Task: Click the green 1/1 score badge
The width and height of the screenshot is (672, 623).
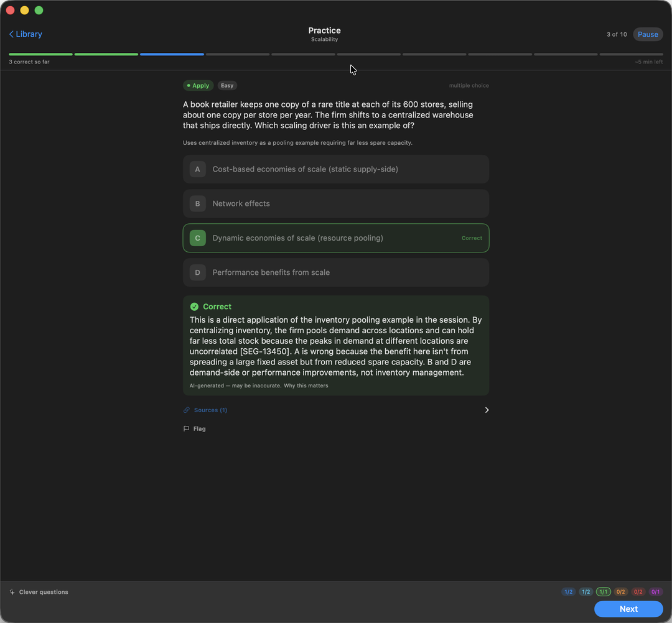Action: [604, 592]
